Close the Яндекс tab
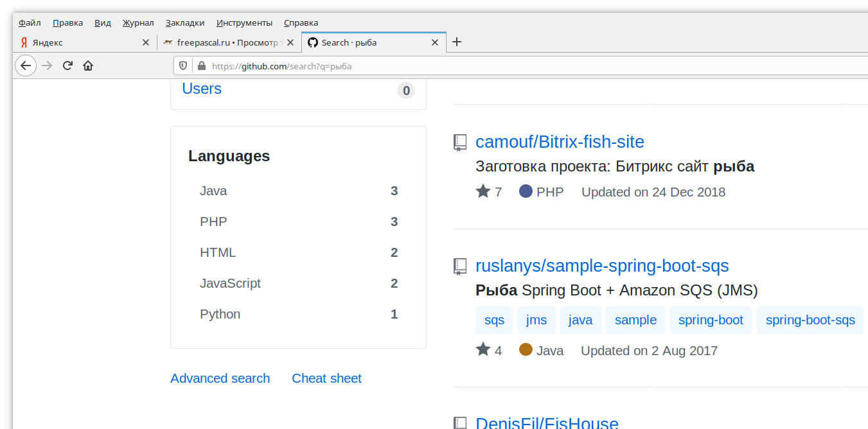Image resolution: width=868 pixels, height=429 pixels. tap(145, 42)
